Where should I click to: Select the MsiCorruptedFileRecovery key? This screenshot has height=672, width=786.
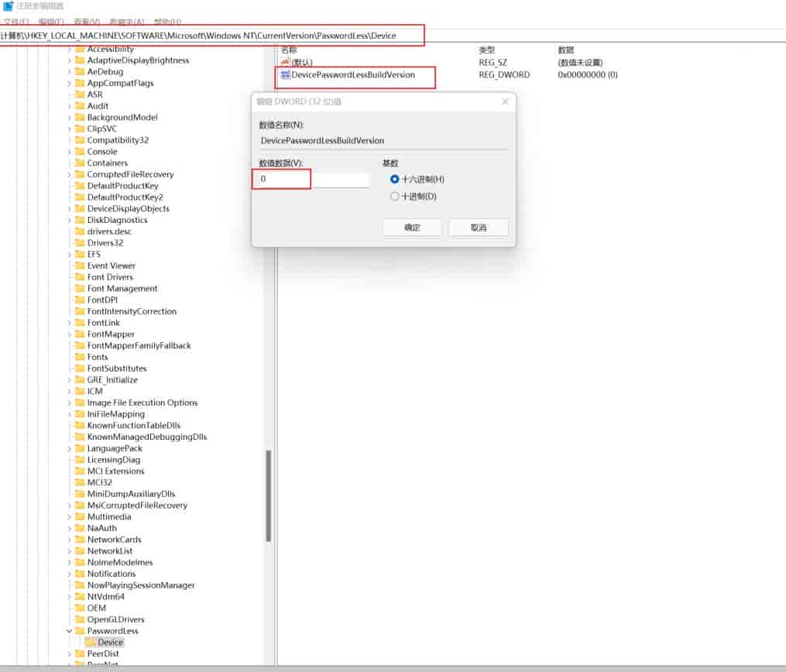[x=137, y=505]
